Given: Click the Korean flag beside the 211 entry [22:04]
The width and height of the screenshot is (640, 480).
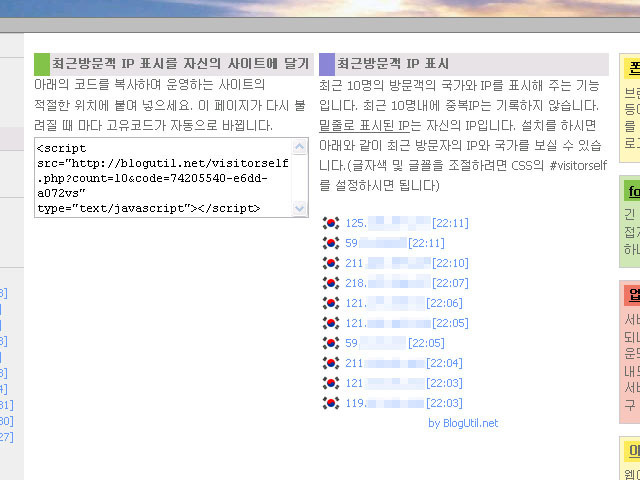Looking at the screenshot, I should (331, 363).
